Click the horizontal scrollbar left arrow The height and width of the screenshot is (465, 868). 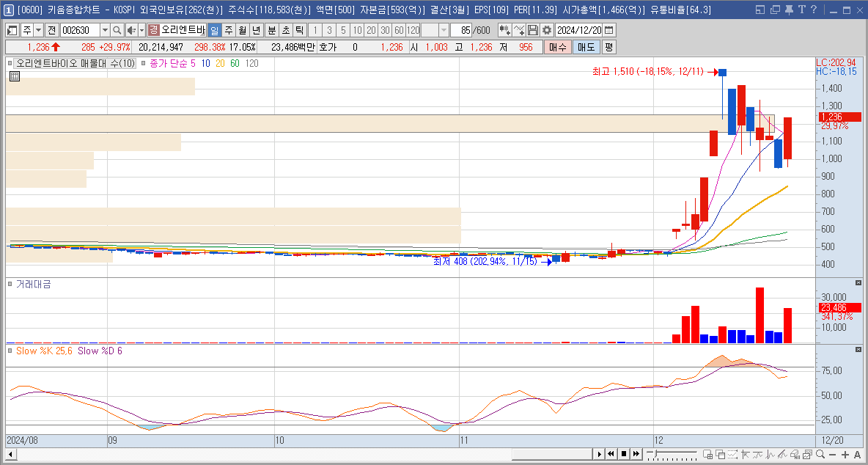tap(10, 455)
